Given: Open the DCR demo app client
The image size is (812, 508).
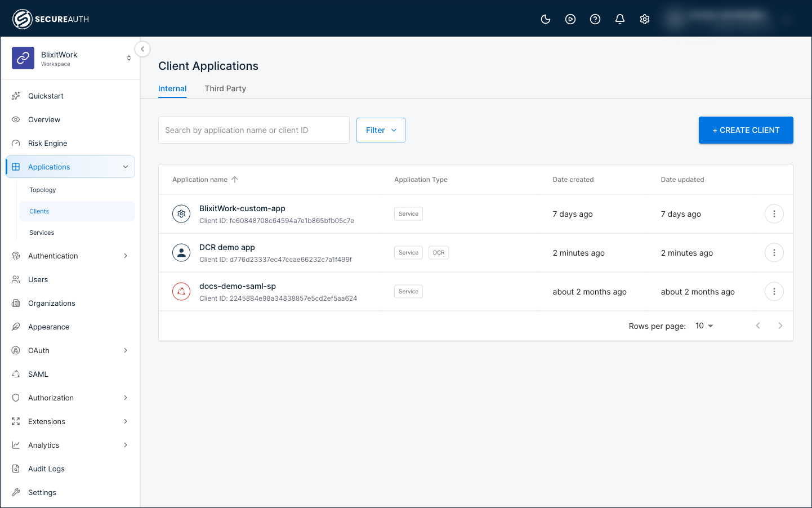Looking at the screenshot, I should (227, 247).
